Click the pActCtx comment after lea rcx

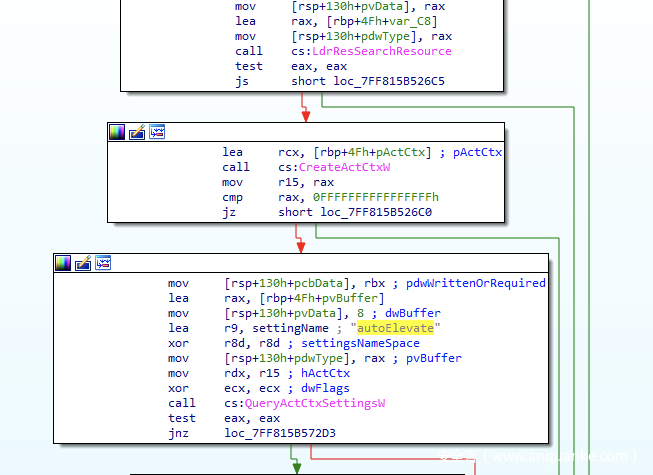pos(478,152)
